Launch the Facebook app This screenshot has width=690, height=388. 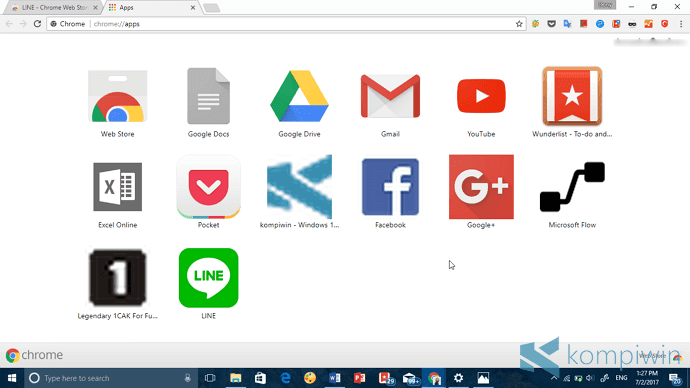click(x=390, y=187)
